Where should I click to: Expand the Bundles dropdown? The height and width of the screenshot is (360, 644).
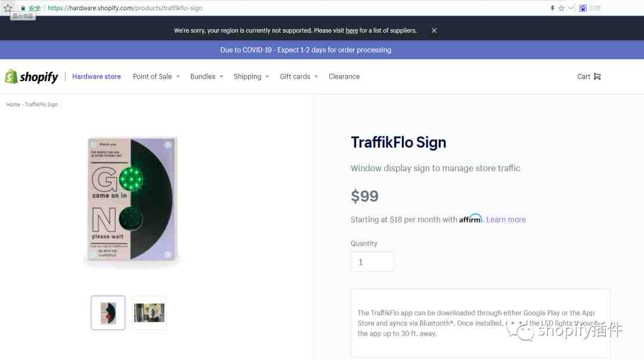(x=206, y=77)
